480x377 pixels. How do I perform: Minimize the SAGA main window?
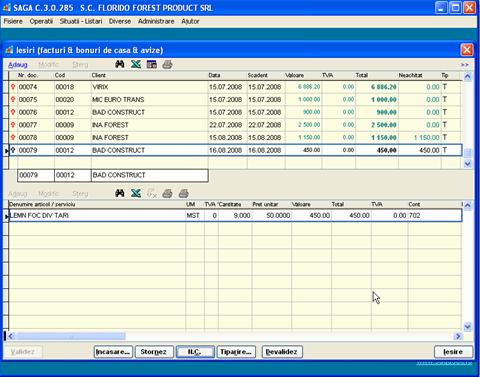[x=441, y=8]
